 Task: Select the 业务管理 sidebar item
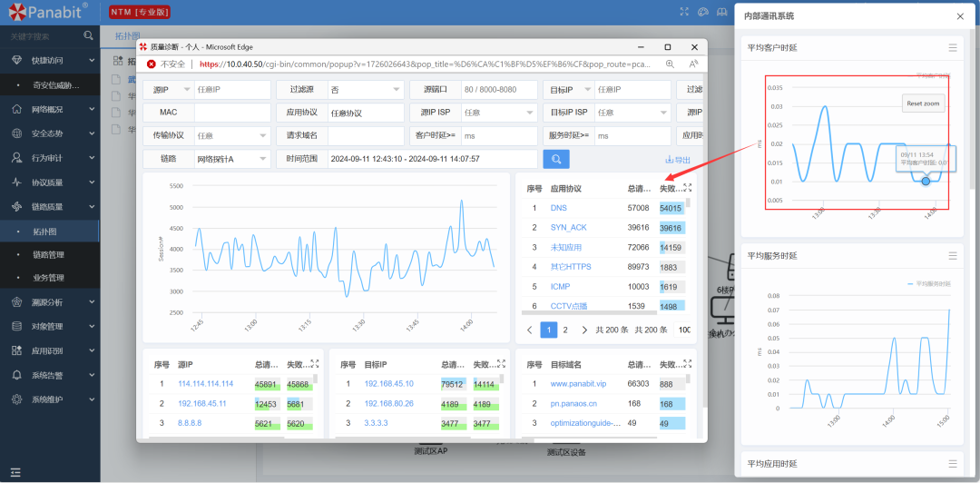coord(50,278)
